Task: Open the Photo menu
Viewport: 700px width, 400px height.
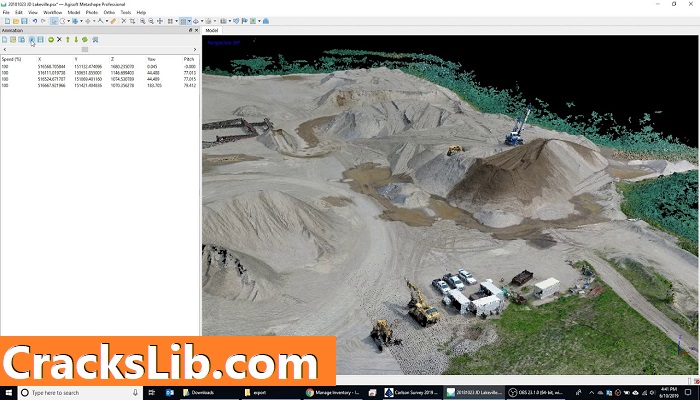Action: [x=92, y=12]
